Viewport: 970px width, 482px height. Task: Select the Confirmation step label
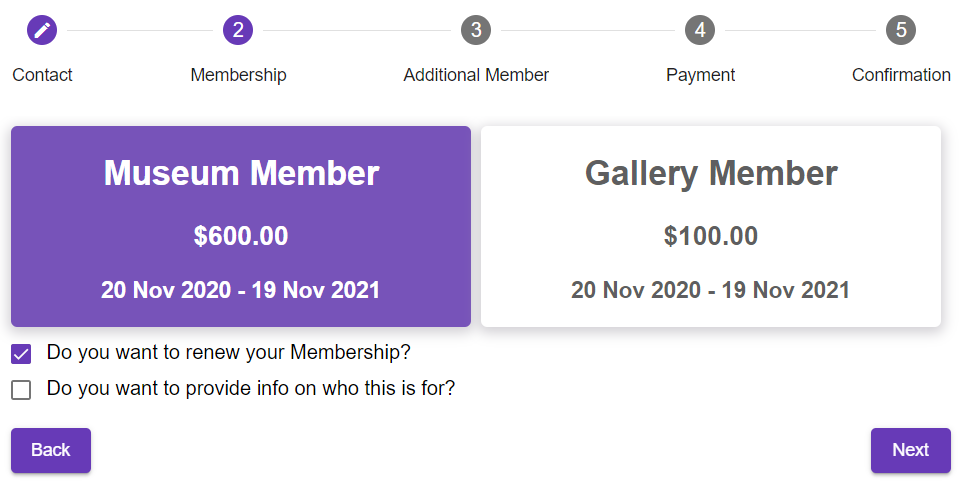pos(901,75)
